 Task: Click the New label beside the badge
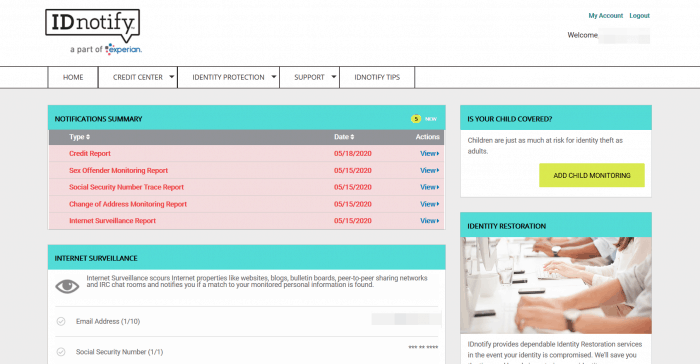pos(431,119)
